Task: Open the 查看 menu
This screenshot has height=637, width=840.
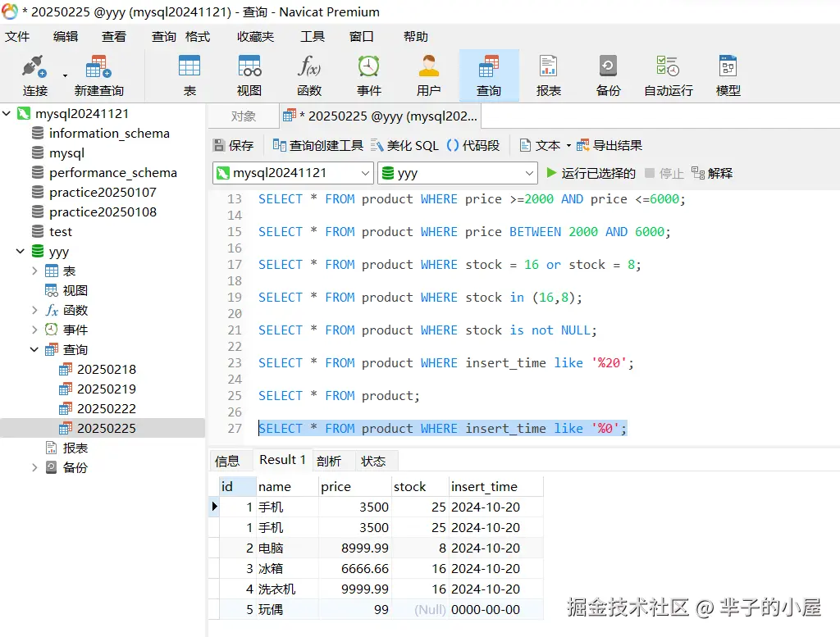Action: click(x=114, y=36)
